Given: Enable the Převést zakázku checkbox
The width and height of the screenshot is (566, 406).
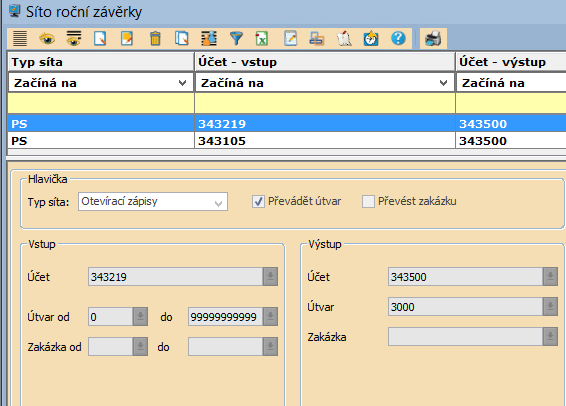Looking at the screenshot, I should (368, 201).
